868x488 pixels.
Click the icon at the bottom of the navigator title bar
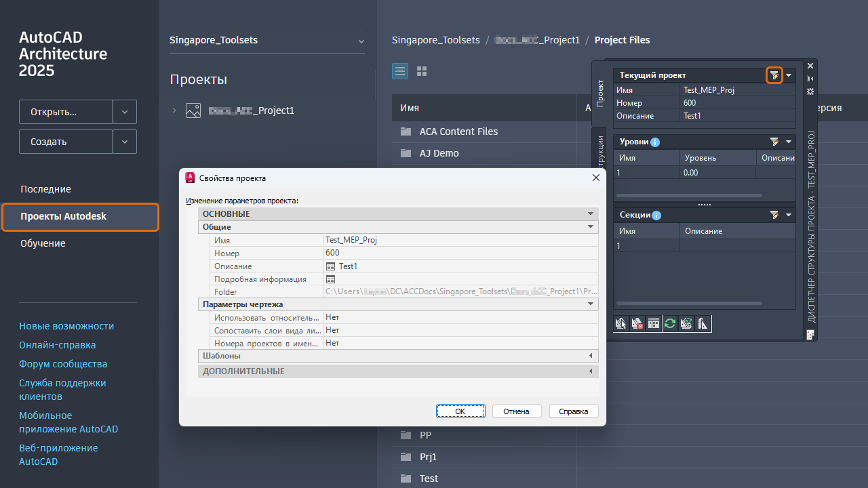coord(810,334)
